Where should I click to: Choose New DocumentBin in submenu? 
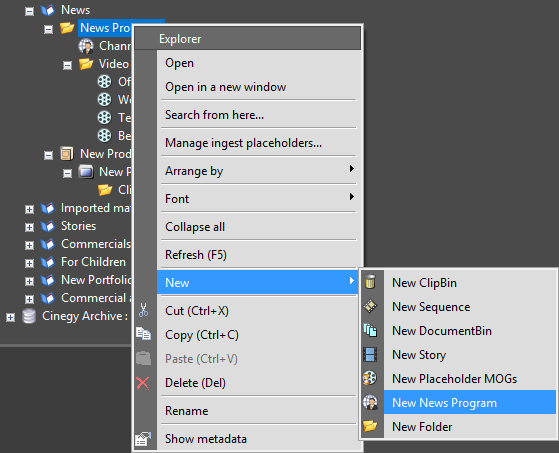pyautogui.click(x=470, y=331)
